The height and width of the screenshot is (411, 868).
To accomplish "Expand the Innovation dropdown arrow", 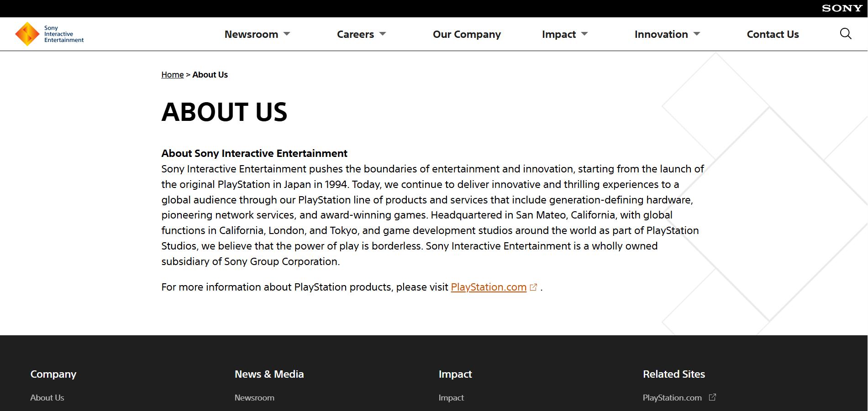I will 697,34.
